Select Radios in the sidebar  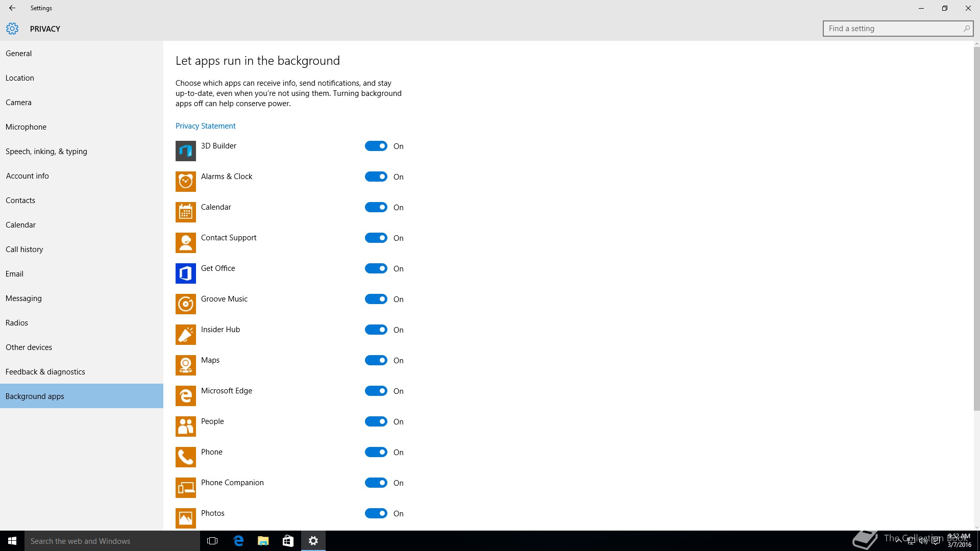tap(82, 322)
